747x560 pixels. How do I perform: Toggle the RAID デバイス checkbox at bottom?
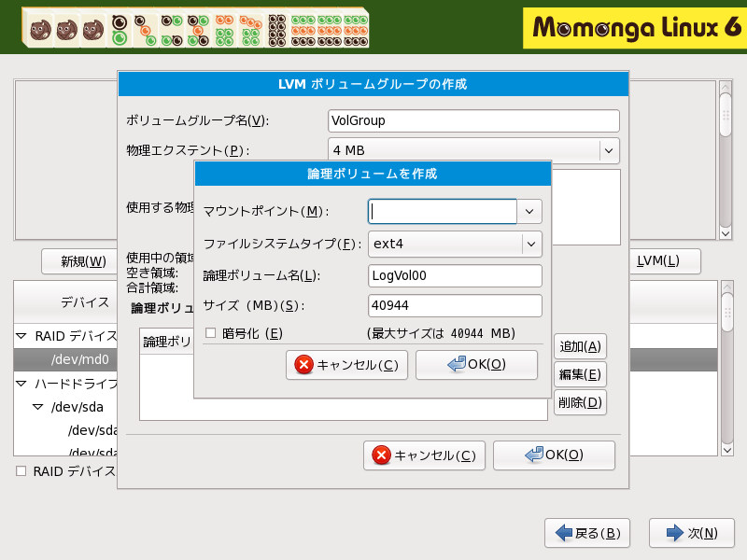coord(21,471)
